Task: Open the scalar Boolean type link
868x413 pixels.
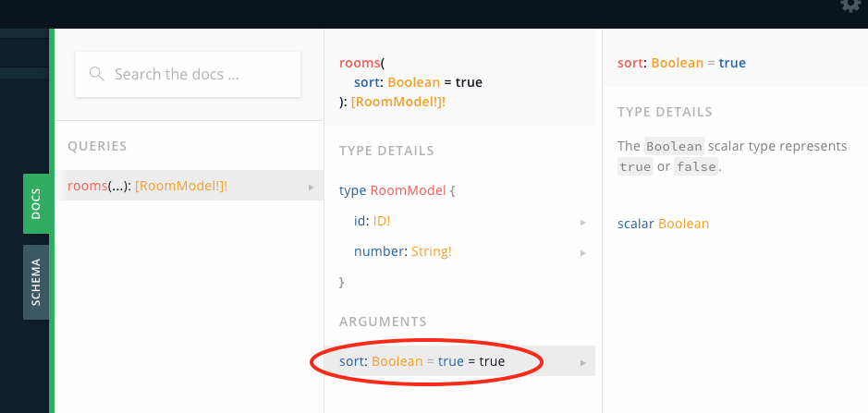Action: (x=683, y=224)
